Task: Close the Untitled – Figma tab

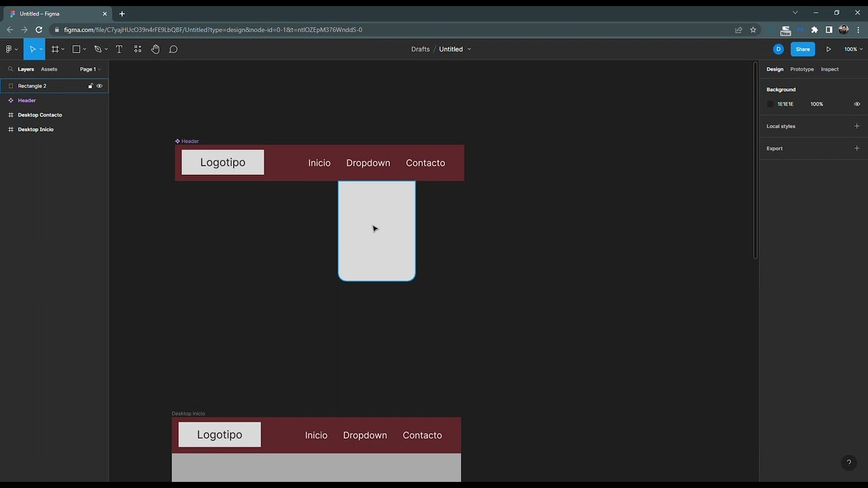Action: (104, 14)
